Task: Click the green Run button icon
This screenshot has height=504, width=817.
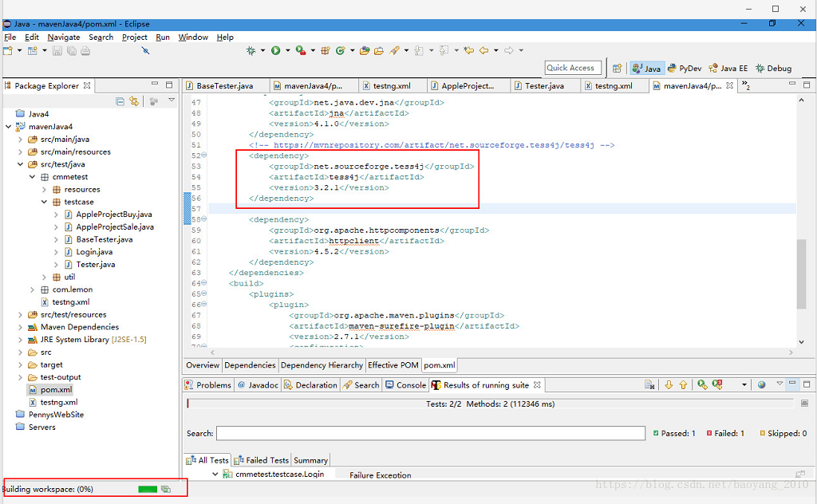Action: (x=275, y=50)
